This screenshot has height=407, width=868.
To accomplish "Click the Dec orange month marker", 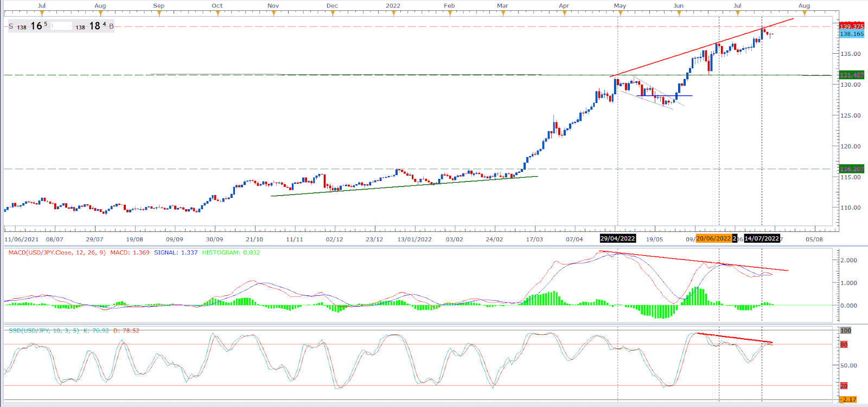I will [333, 13].
